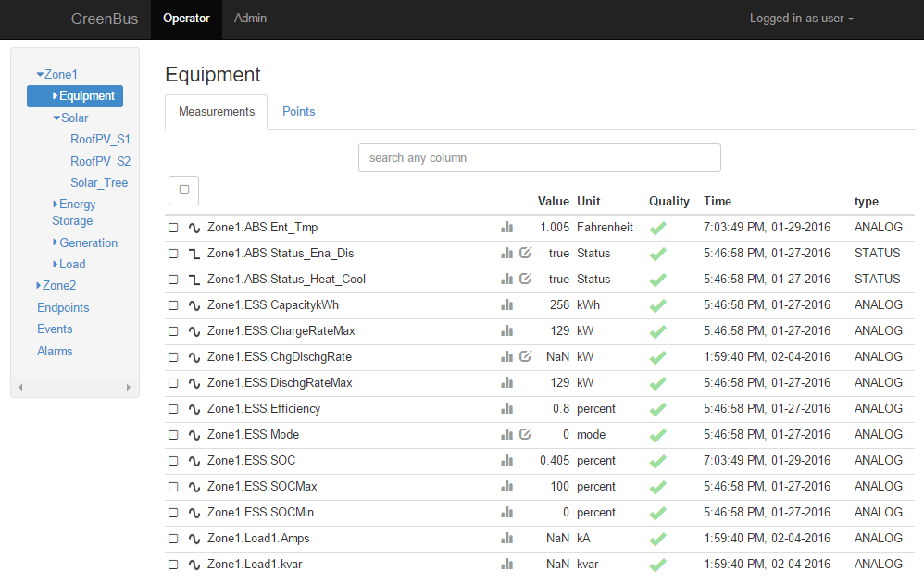Edit the Zone1.ABS.Status_Heat_Cool value
This screenshot has width=924, height=584.
[x=525, y=279]
